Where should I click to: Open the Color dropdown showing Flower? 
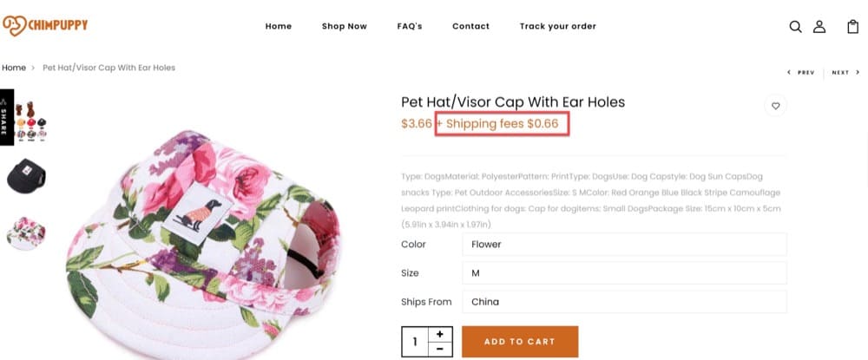(x=623, y=245)
